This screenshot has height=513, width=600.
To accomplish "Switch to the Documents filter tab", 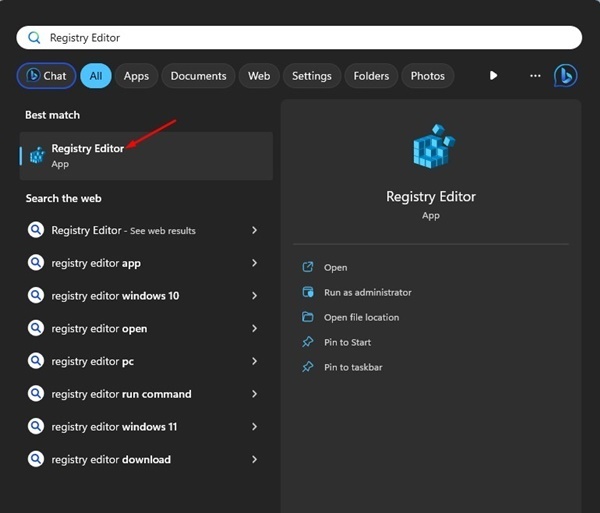I will pyautogui.click(x=198, y=75).
